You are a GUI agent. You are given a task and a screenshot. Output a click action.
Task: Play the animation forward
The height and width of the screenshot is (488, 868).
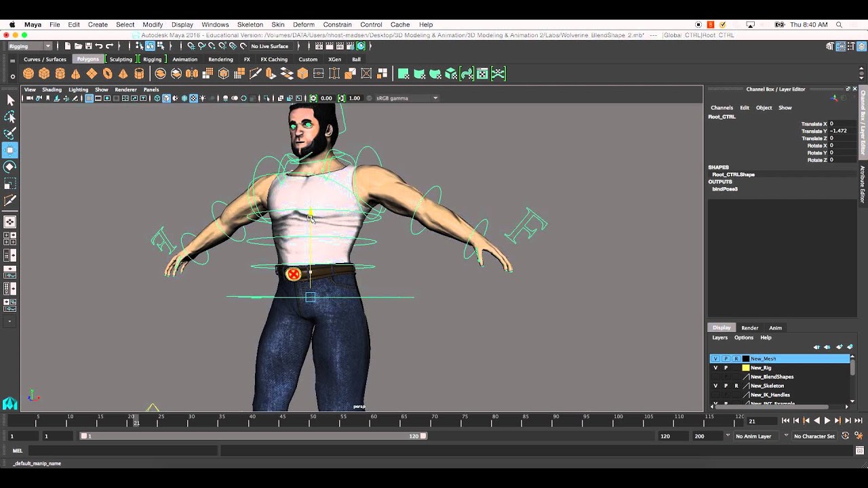pos(827,421)
